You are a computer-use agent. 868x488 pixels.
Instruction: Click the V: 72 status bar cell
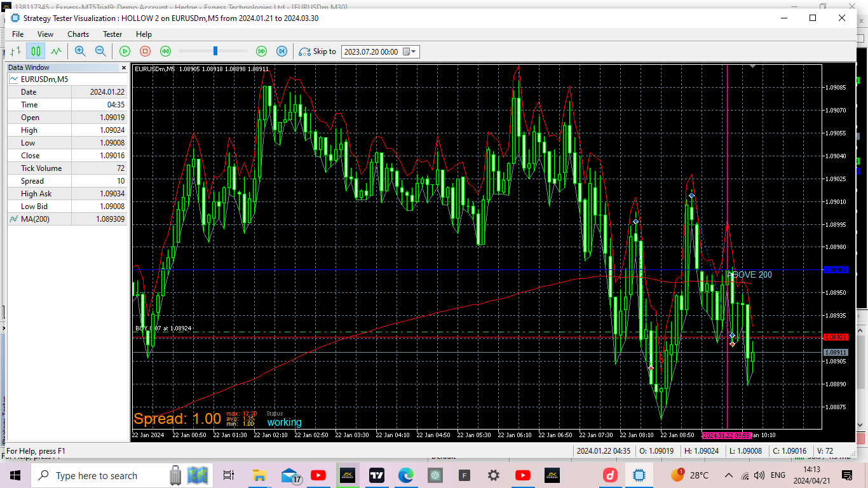coord(825,451)
